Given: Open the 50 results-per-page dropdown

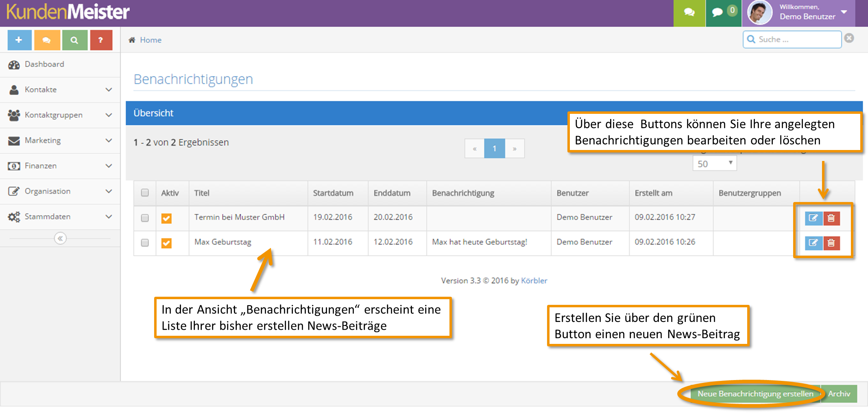Looking at the screenshot, I should coord(715,164).
